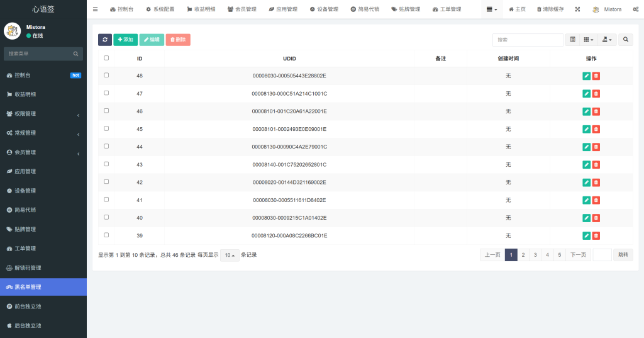Image resolution: width=644 pixels, height=338 pixels.
Task: Click the 跳转 jump button
Action: pyautogui.click(x=623, y=255)
